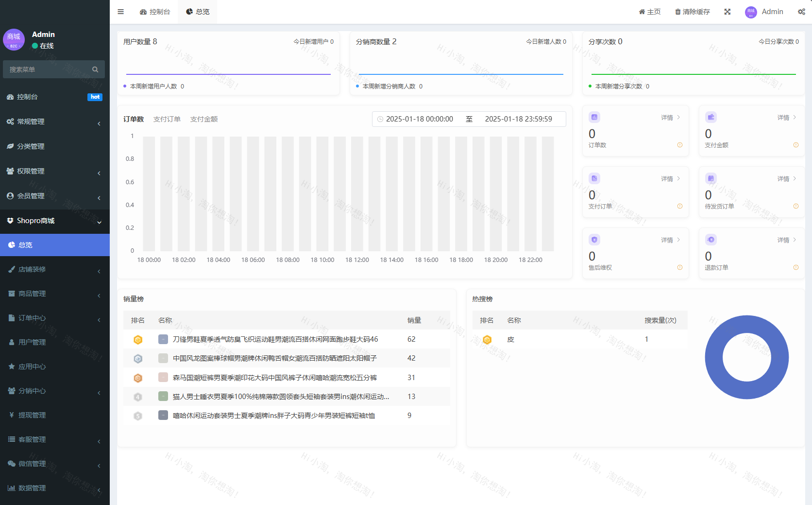Expand the 商品管理 submenu
This screenshot has height=505, width=812.
[x=55, y=294]
